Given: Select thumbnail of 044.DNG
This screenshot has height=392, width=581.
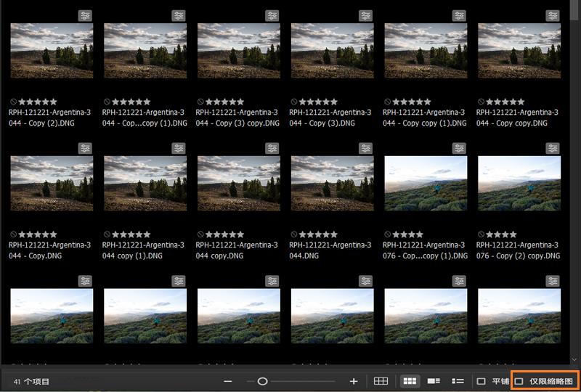Looking at the screenshot, I should (333, 184).
